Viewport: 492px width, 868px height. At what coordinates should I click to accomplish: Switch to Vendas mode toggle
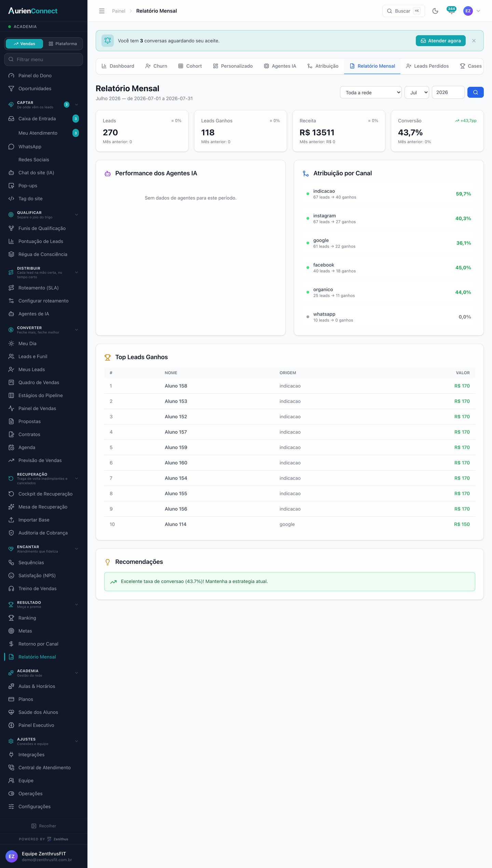pos(24,44)
